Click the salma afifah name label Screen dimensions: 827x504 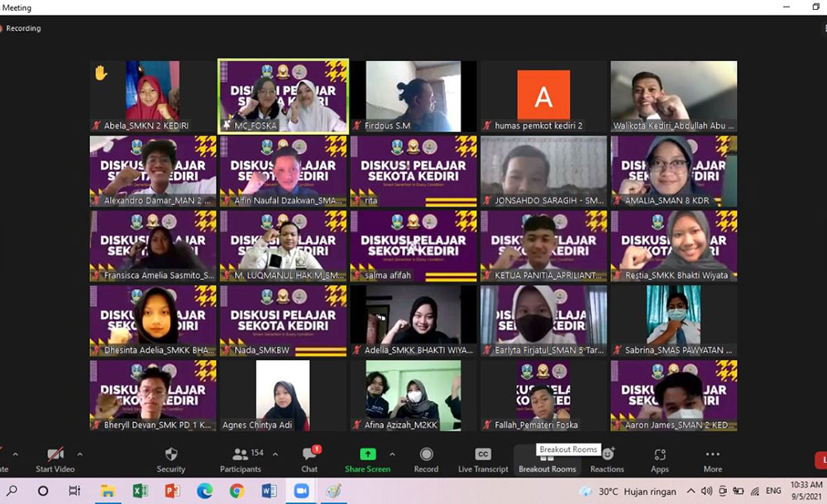click(x=388, y=275)
